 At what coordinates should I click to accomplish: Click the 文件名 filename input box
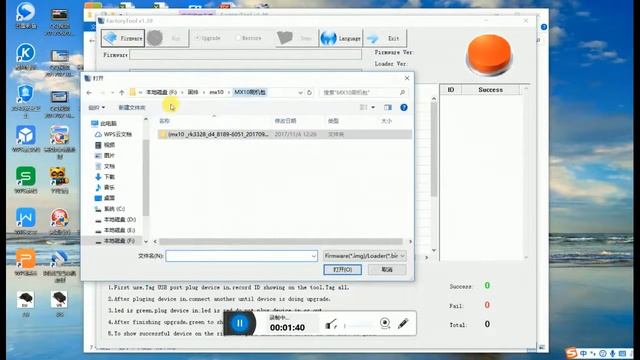pyautogui.click(x=241, y=256)
